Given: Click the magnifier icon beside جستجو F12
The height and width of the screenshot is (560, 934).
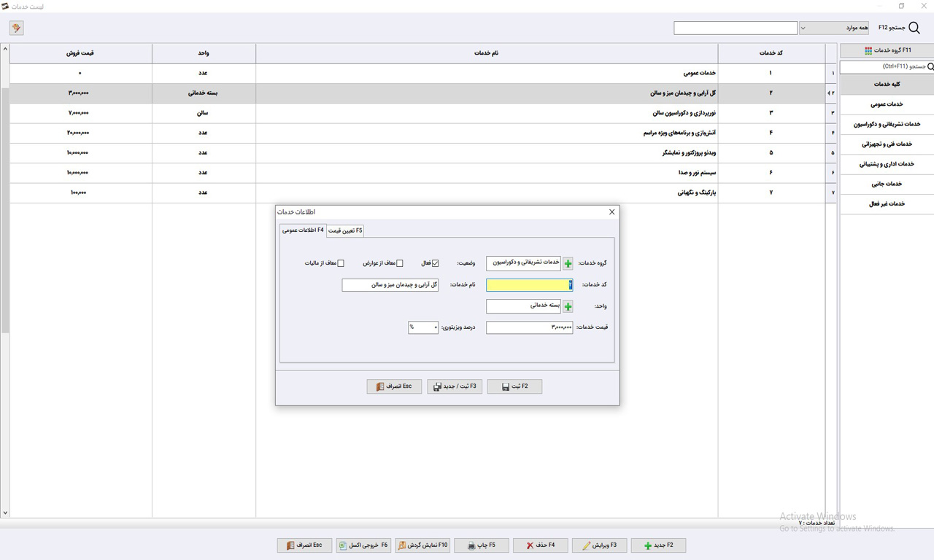Looking at the screenshot, I should pos(914,28).
